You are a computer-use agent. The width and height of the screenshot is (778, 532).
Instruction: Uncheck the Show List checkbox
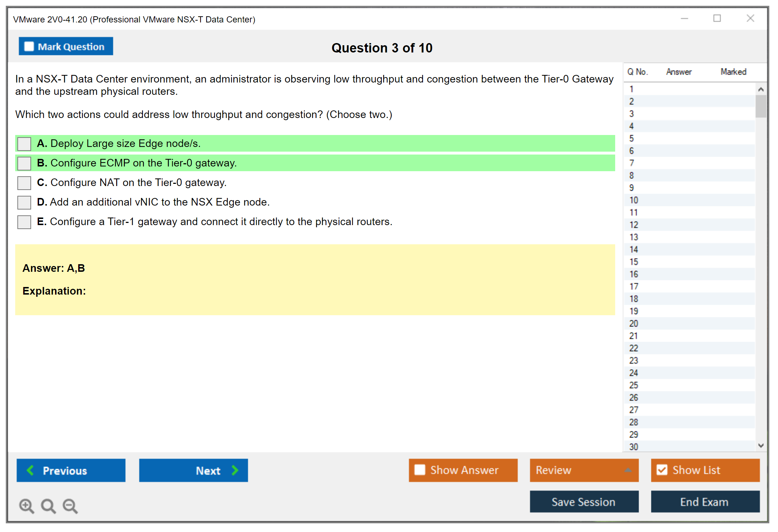662,470
